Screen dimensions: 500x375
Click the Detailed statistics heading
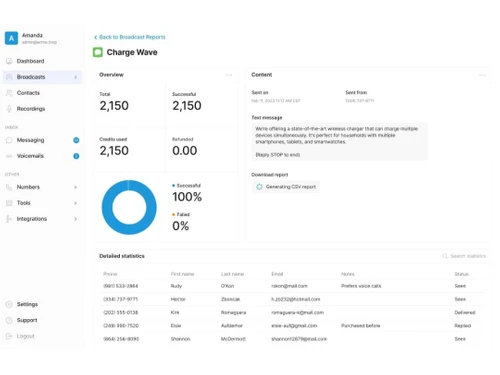122,256
